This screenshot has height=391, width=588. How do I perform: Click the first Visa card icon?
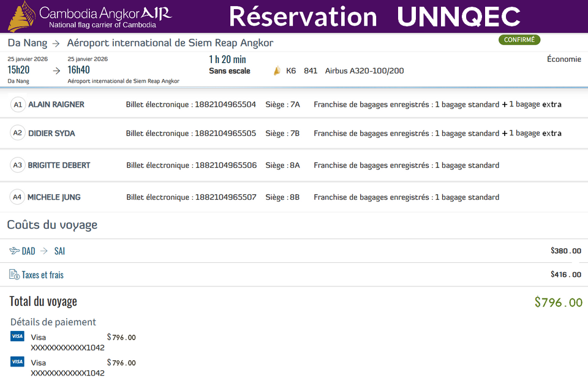tap(17, 336)
